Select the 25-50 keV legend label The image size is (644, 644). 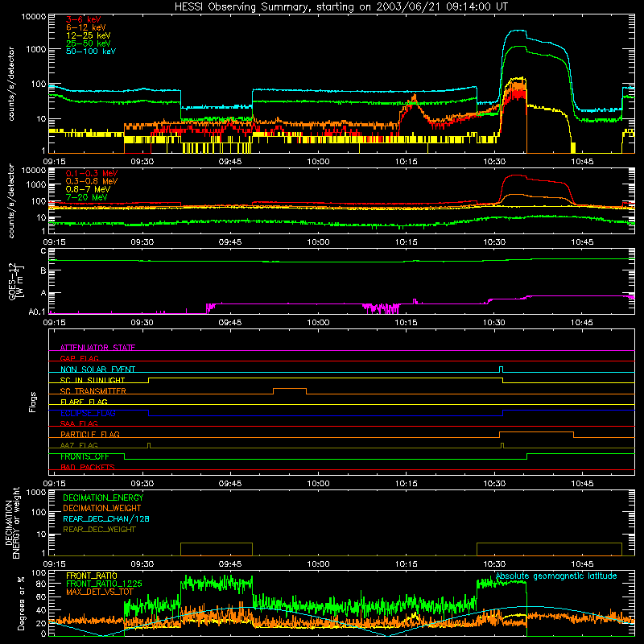tap(88, 43)
